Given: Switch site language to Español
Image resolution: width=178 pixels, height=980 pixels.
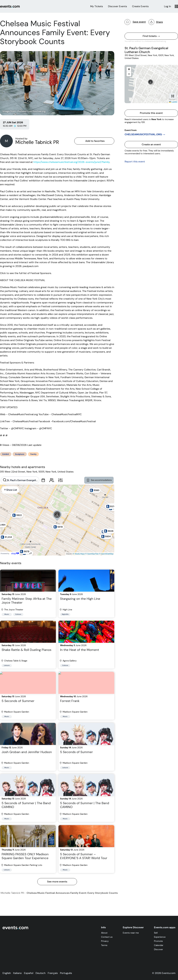Looking at the screenshot, I should coord(29,973).
